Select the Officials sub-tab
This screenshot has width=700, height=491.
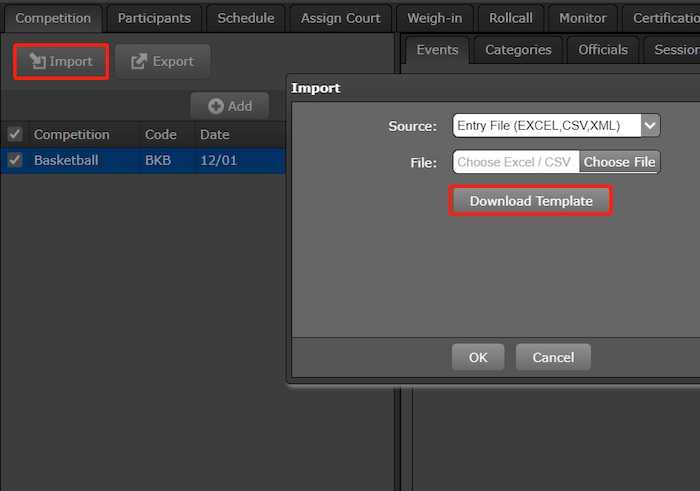tap(603, 49)
